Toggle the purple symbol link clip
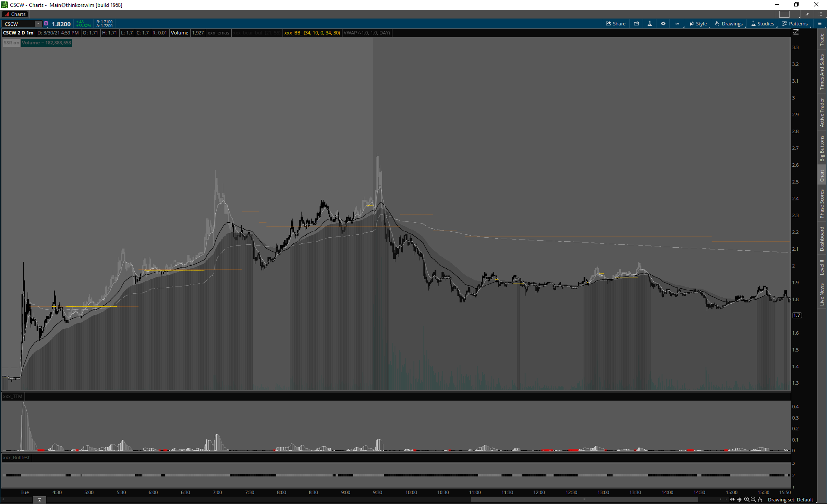The image size is (827, 504). coord(46,24)
